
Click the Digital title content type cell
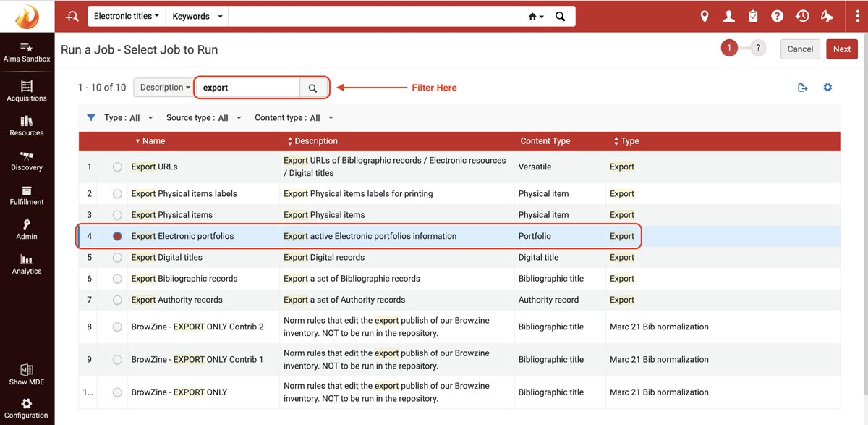[x=538, y=257]
